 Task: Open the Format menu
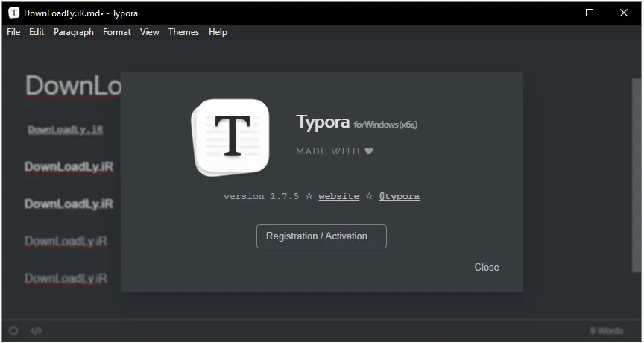(x=116, y=32)
